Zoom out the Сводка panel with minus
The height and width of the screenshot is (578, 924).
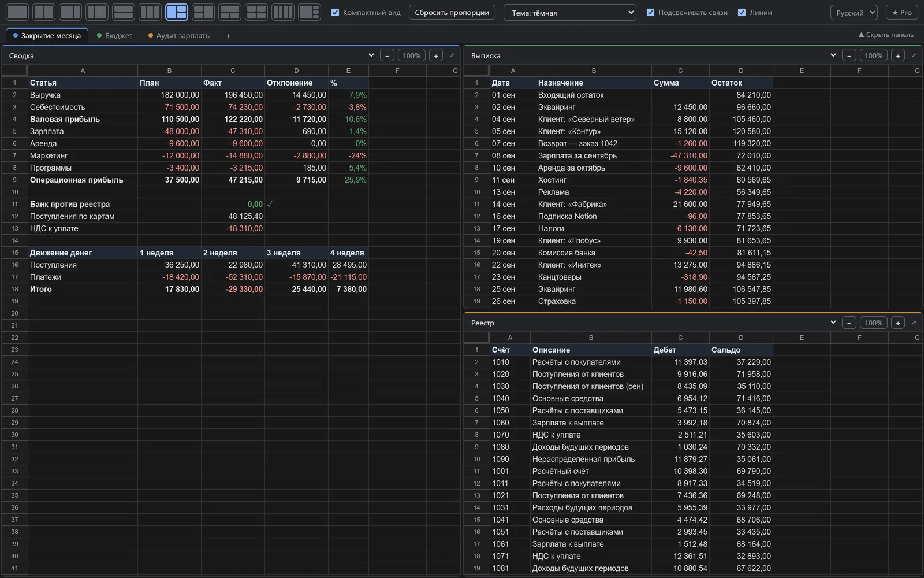387,55
